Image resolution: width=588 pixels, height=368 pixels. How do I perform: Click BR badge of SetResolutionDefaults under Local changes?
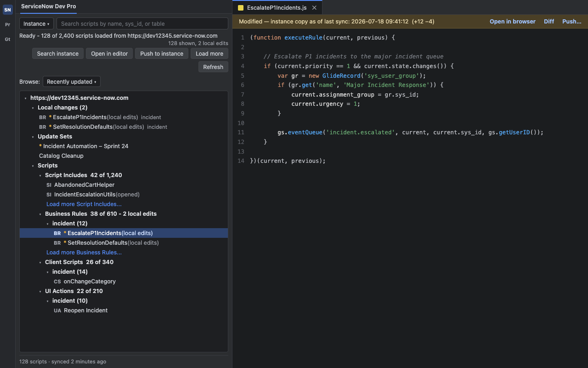(x=43, y=127)
